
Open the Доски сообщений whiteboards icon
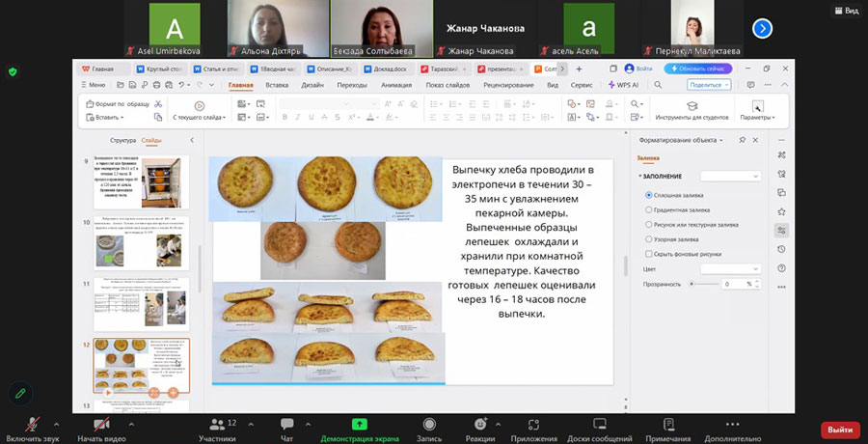[x=599, y=424]
